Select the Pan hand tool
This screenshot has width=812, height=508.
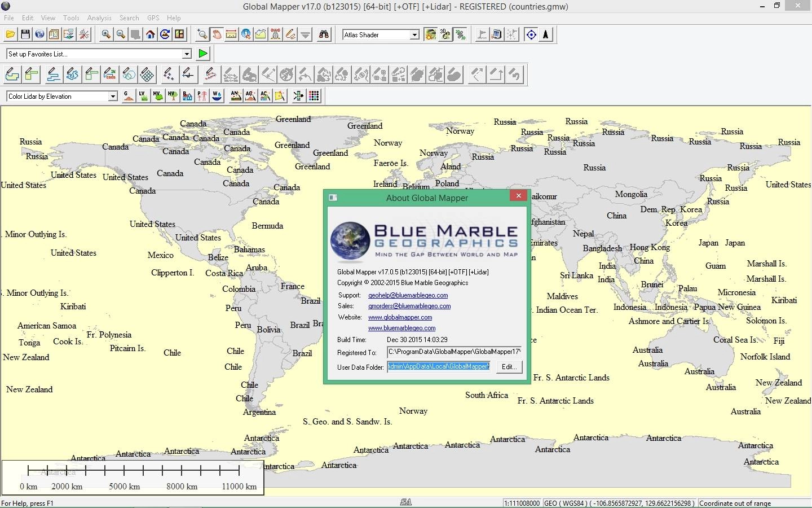(217, 34)
